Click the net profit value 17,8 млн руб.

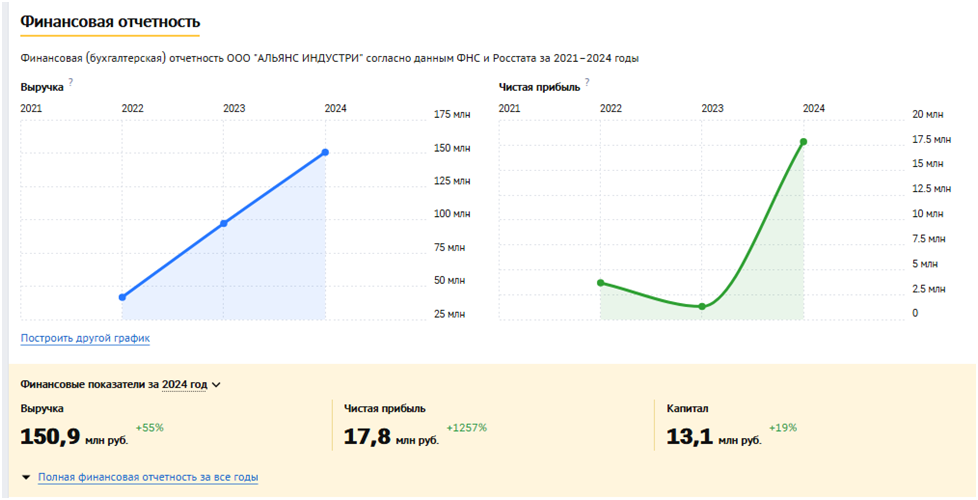coord(391,437)
